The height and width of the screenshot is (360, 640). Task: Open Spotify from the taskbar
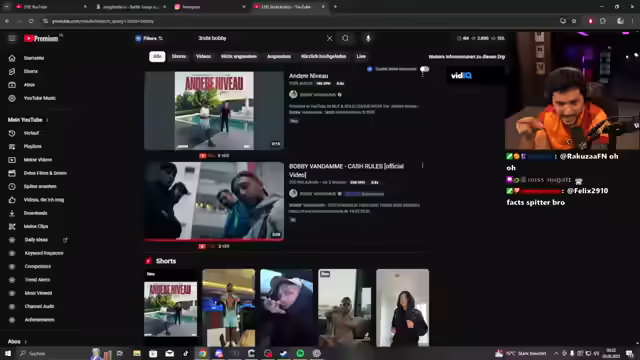pyautogui.click(x=300, y=353)
